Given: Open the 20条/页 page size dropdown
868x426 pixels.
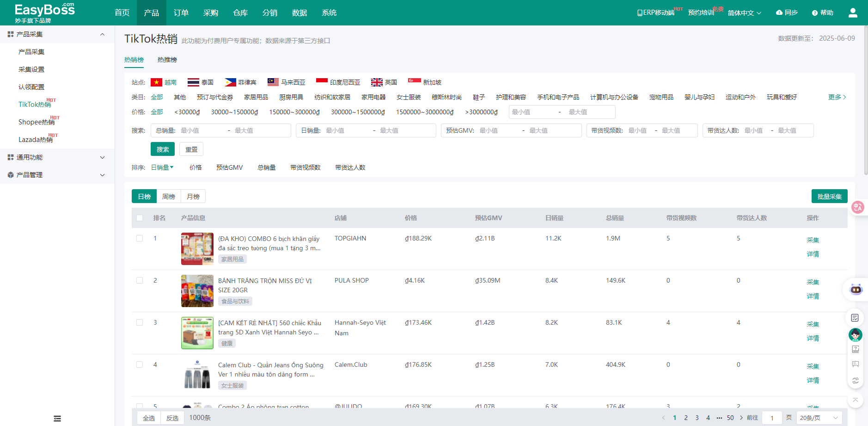Looking at the screenshot, I should tap(819, 418).
